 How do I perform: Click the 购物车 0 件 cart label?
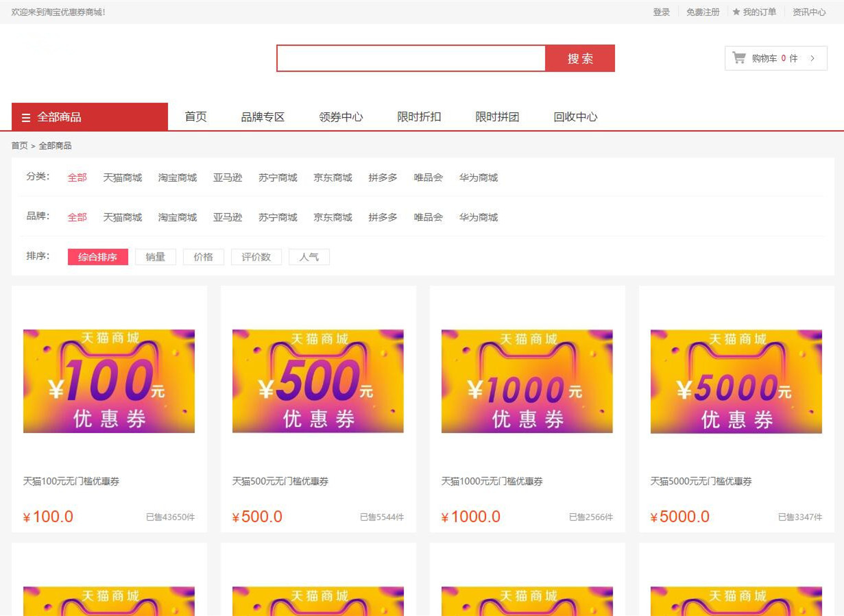775,58
